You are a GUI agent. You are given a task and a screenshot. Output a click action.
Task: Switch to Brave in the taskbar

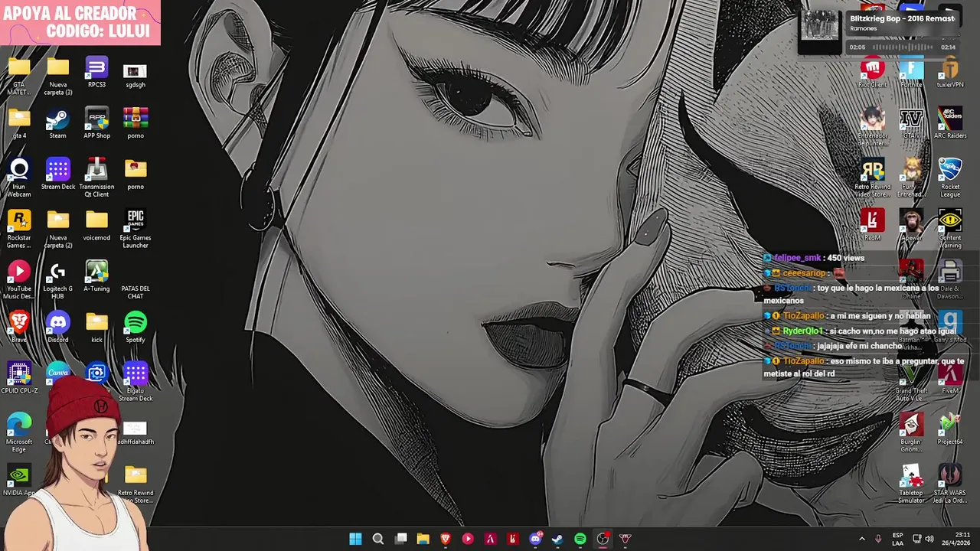coord(446,539)
